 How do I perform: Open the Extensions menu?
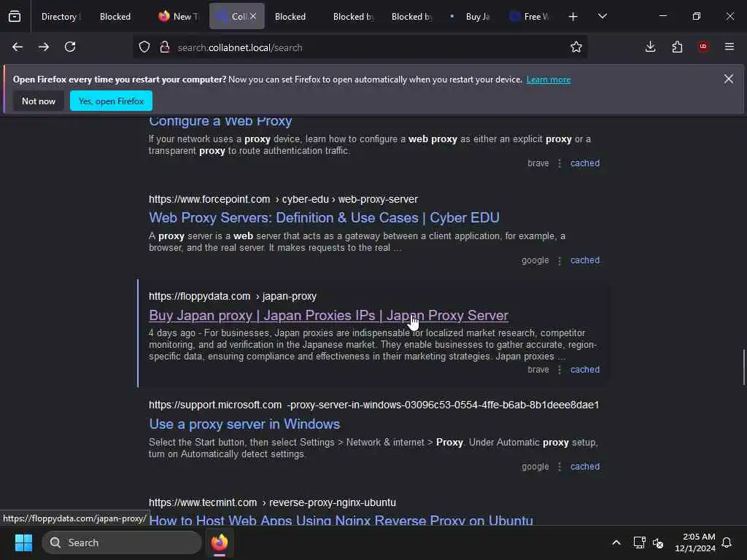[677, 47]
